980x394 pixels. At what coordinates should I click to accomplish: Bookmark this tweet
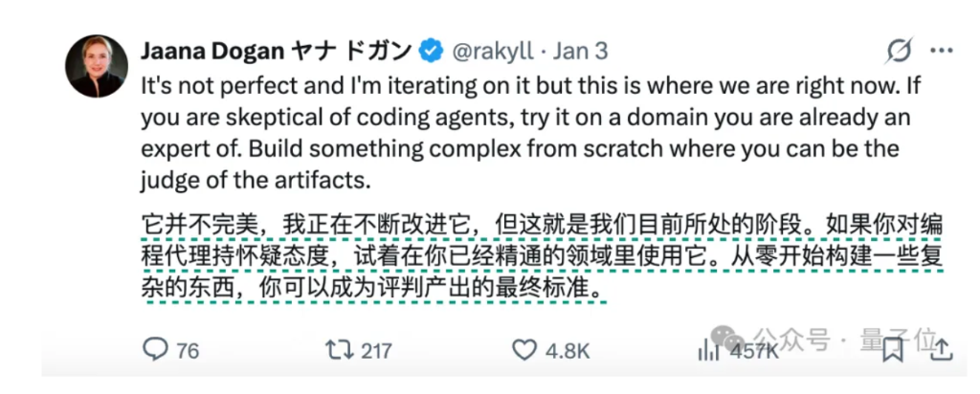tap(893, 350)
